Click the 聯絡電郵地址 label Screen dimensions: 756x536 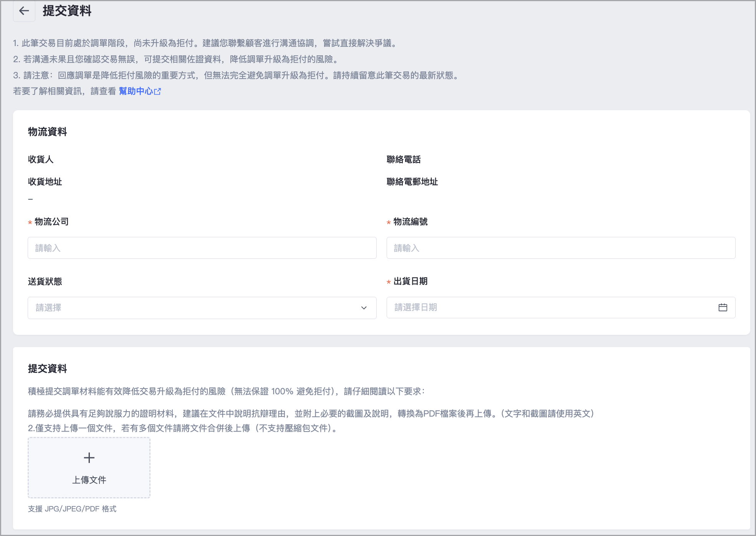(x=412, y=182)
